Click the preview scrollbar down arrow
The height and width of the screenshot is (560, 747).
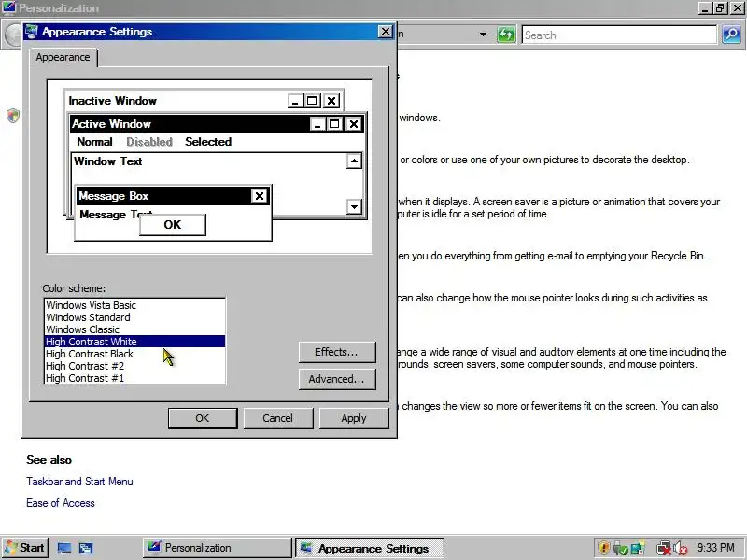[x=354, y=206]
